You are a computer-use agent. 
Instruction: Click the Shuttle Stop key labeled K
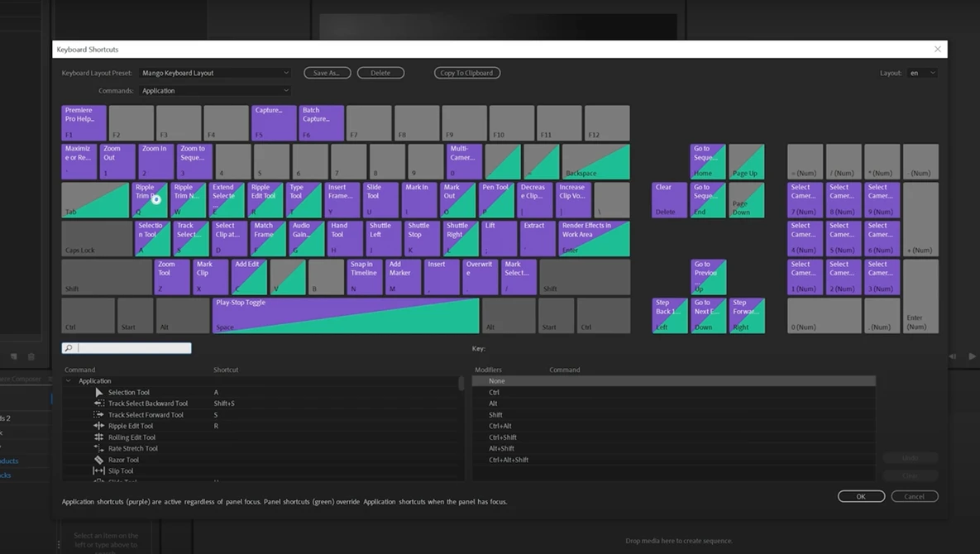pos(422,239)
